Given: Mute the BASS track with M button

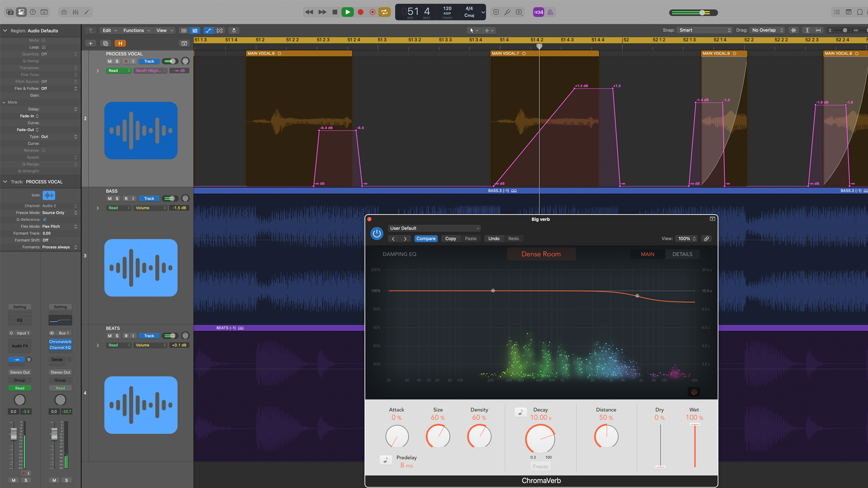Looking at the screenshot, I should click(109, 198).
